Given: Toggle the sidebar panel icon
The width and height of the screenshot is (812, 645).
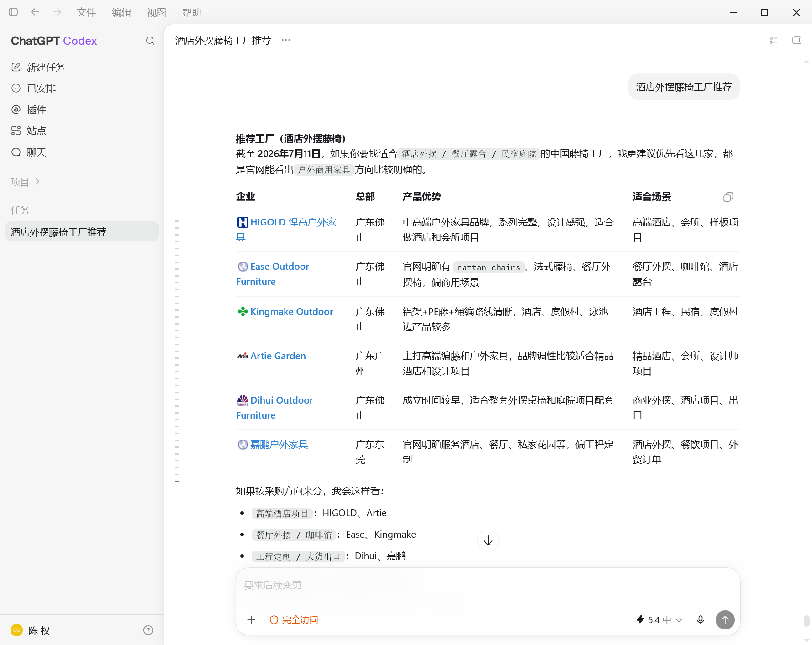Looking at the screenshot, I should point(13,12).
